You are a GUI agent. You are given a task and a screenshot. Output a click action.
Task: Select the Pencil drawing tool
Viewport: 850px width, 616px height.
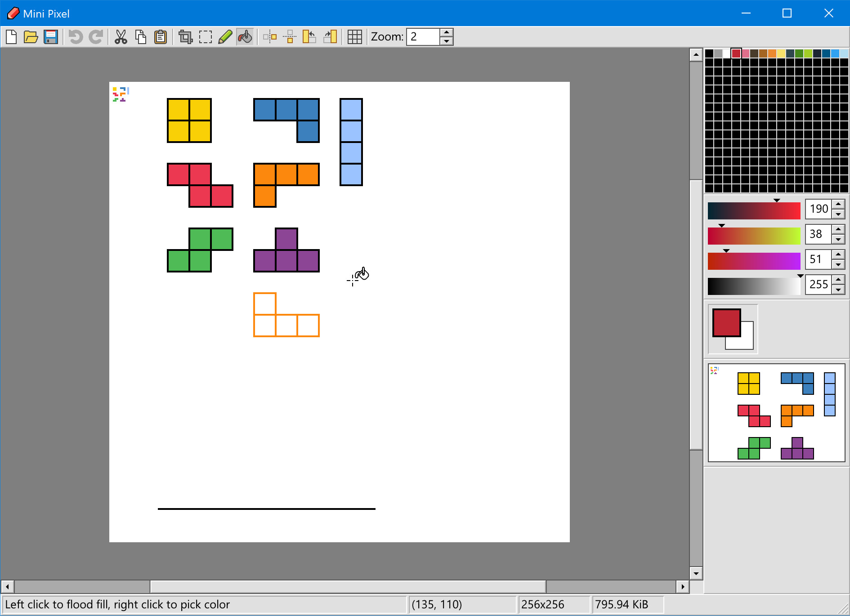click(225, 37)
